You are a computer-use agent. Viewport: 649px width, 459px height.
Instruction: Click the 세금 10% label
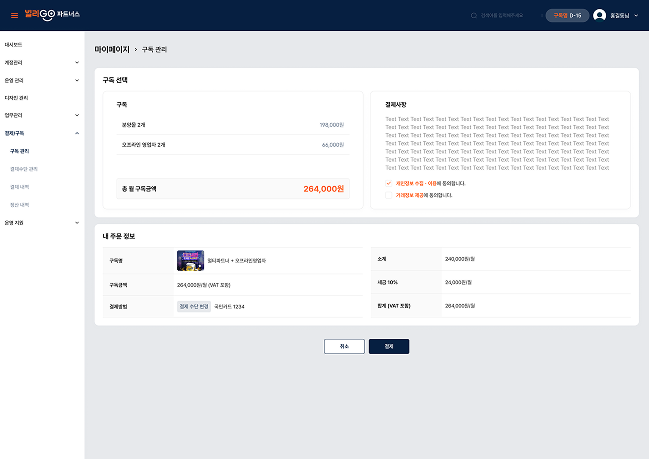pyautogui.click(x=388, y=282)
